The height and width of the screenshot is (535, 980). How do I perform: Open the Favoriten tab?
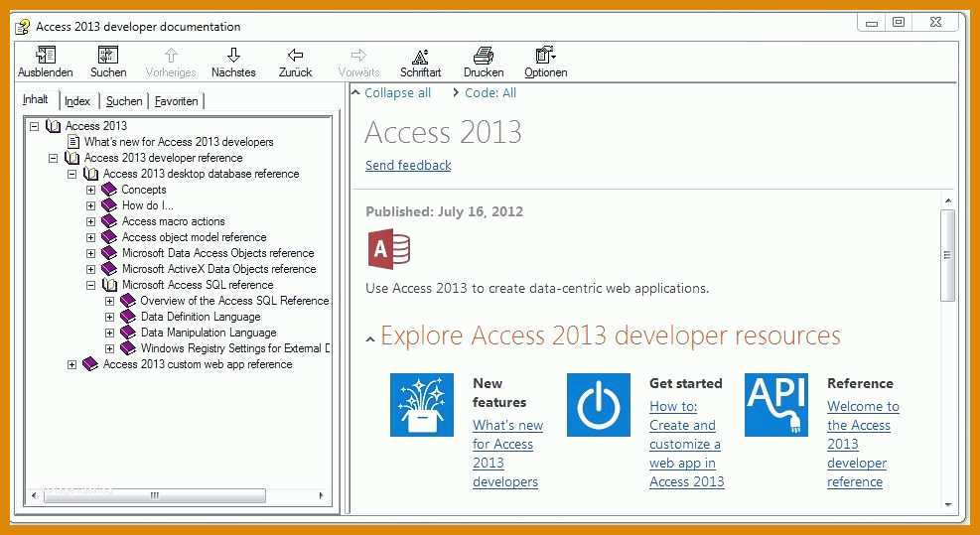tap(177, 100)
